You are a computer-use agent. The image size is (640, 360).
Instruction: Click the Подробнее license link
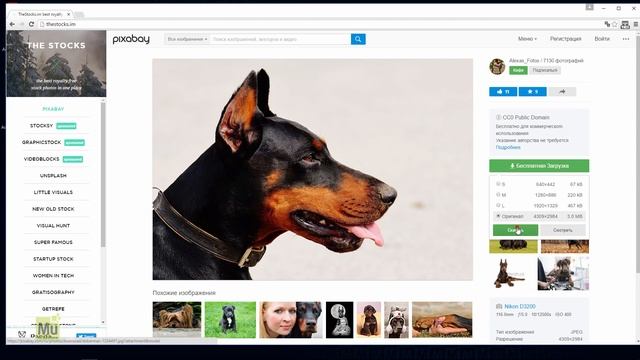tap(508, 147)
